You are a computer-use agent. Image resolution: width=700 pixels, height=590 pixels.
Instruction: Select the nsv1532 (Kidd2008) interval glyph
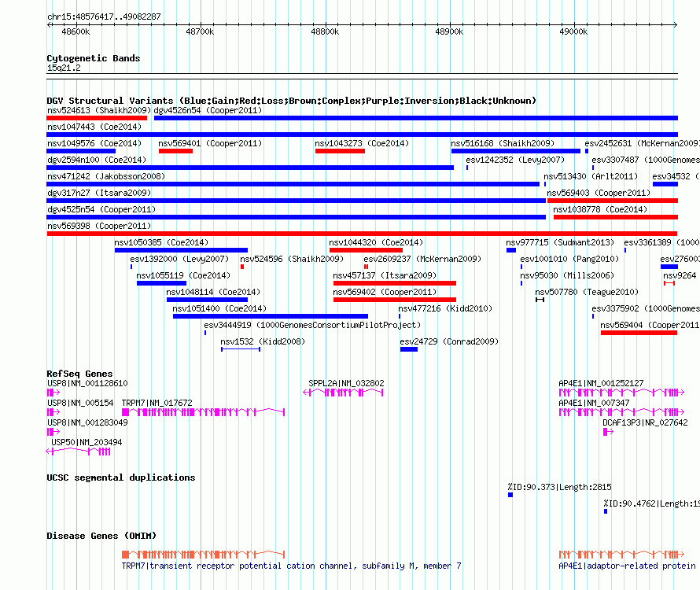coord(241,349)
